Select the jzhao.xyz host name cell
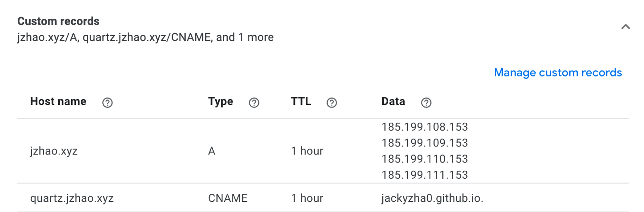Image resolution: width=644 pixels, height=212 pixels. click(54, 151)
